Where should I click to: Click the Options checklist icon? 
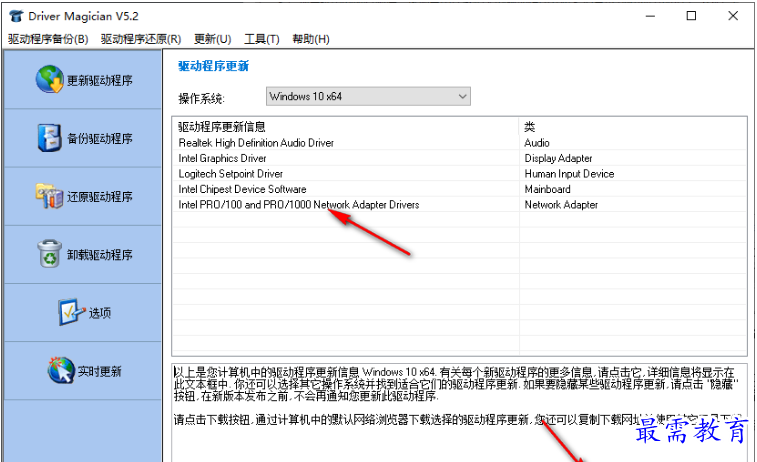tap(71, 312)
